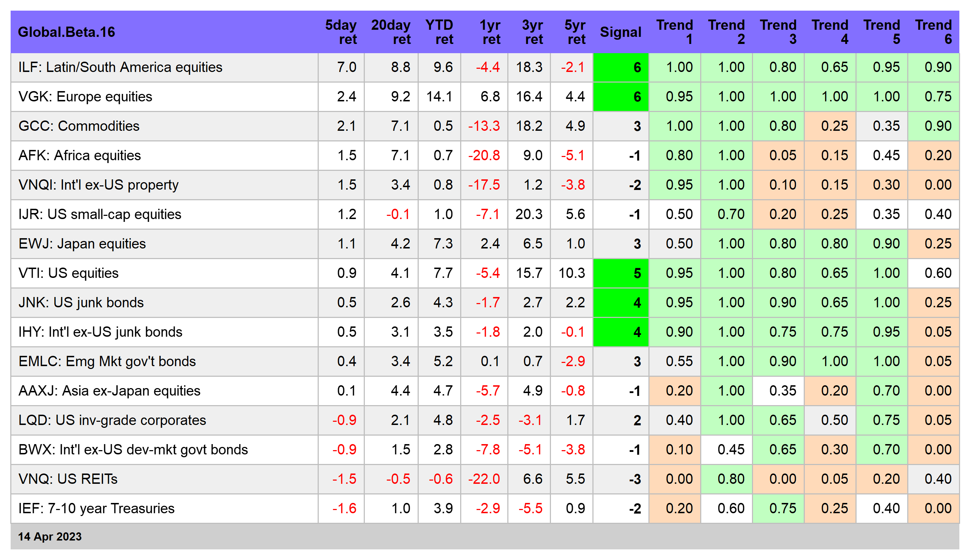Image resolution: width=970 pixels, height=560 pixels.
Task: Click the Trend 2 column header
Action: tap(726, 32)
